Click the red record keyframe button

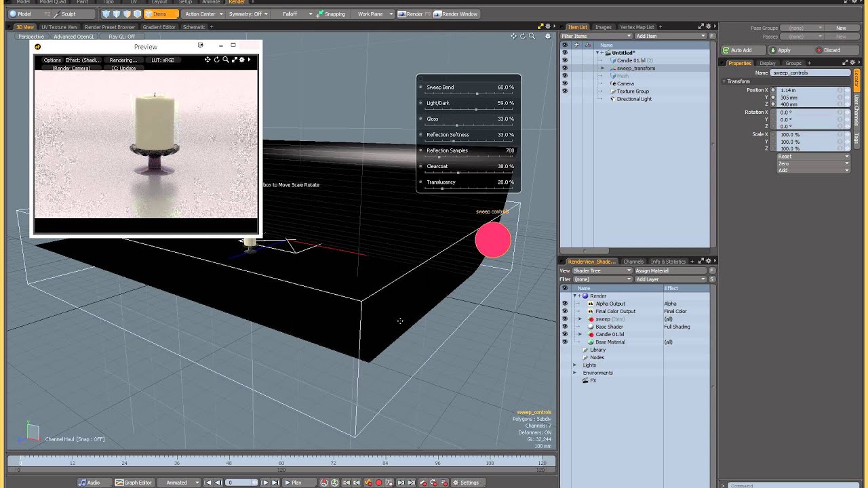(x=378, y=483)
